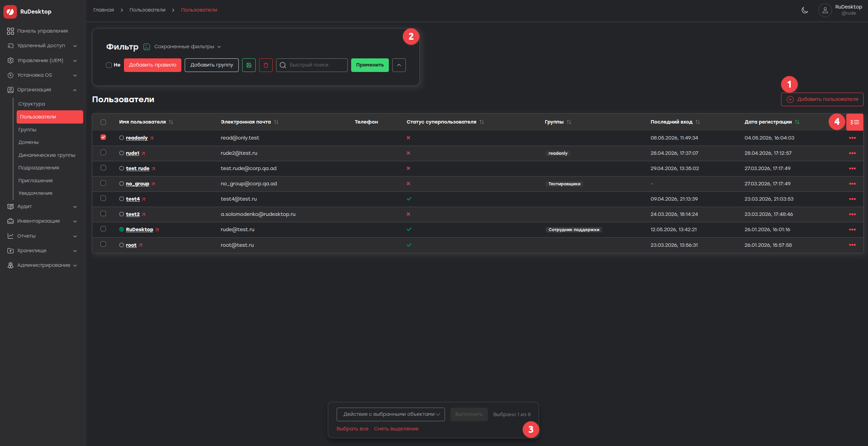Open table column settings list icon
The width and height of the screenshot is (868, 446).
[855, 122]
